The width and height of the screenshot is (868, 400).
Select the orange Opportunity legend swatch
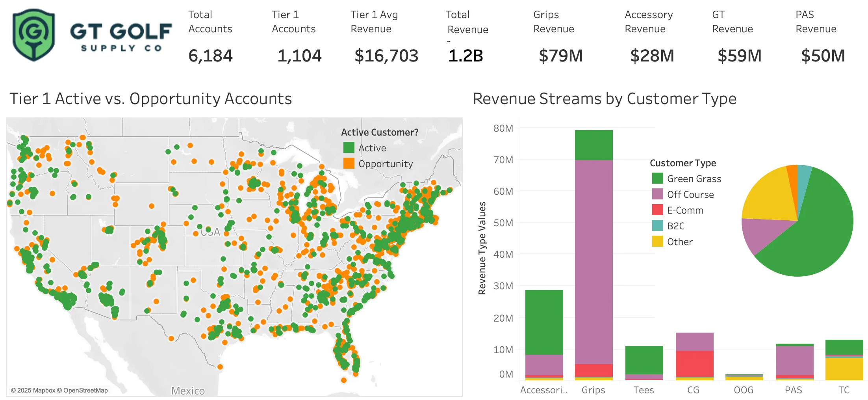349,164
